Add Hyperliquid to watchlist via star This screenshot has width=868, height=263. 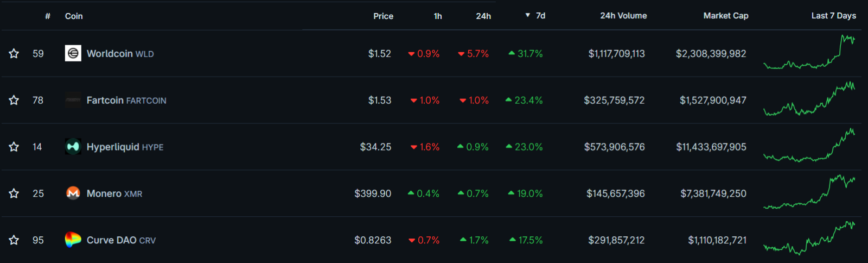pyautogui.click(x=14, y=147)
